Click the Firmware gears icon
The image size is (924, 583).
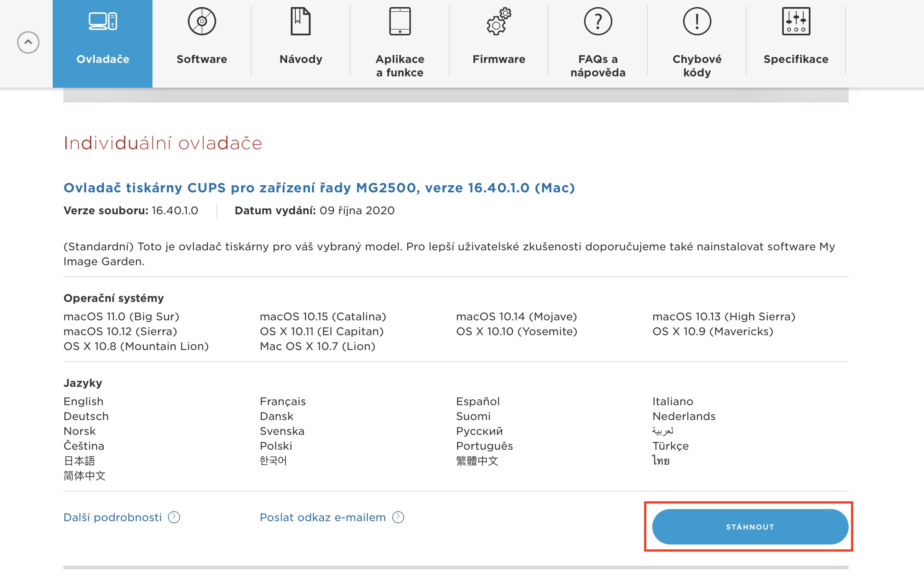(x=498, y=21)
